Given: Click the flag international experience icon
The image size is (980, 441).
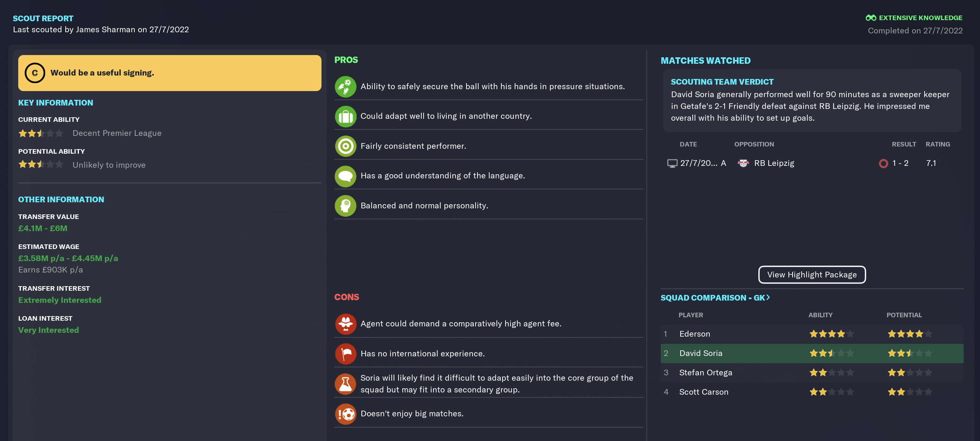Looking at the screenshot, I should click(345, 354).
